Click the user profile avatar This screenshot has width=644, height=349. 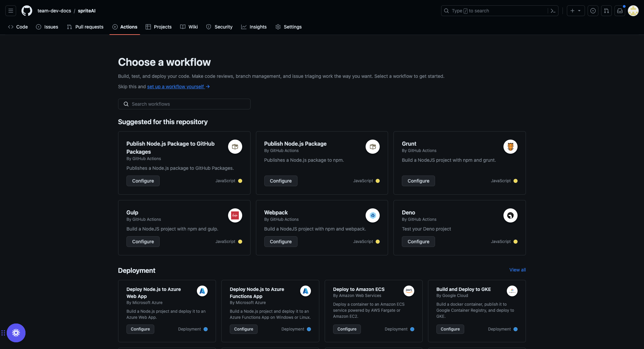633,11
